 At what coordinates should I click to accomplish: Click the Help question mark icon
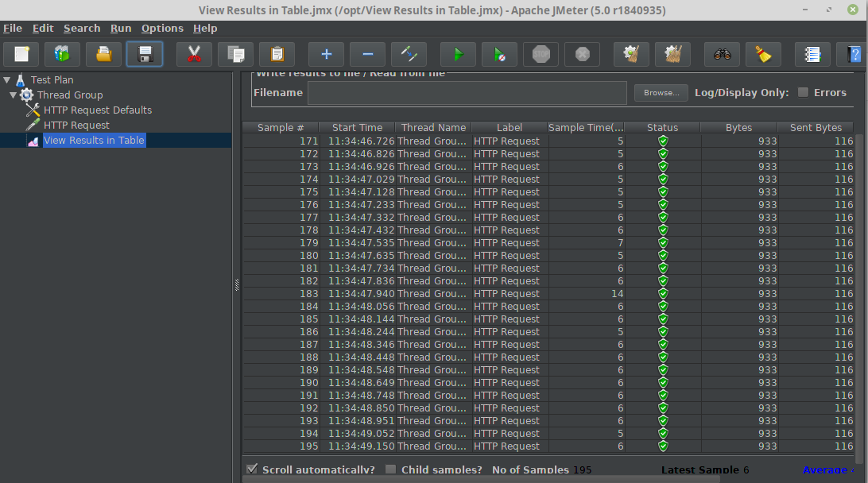(x=853, y=54)
